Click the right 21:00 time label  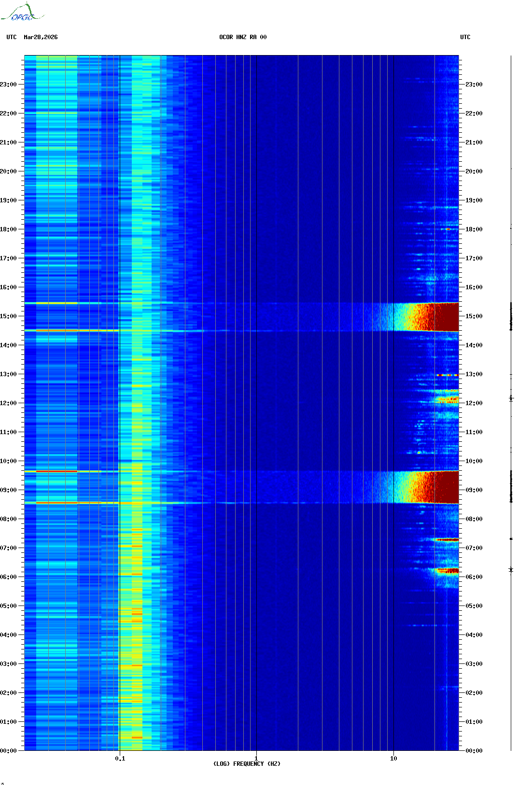click(x=474, y=142)
